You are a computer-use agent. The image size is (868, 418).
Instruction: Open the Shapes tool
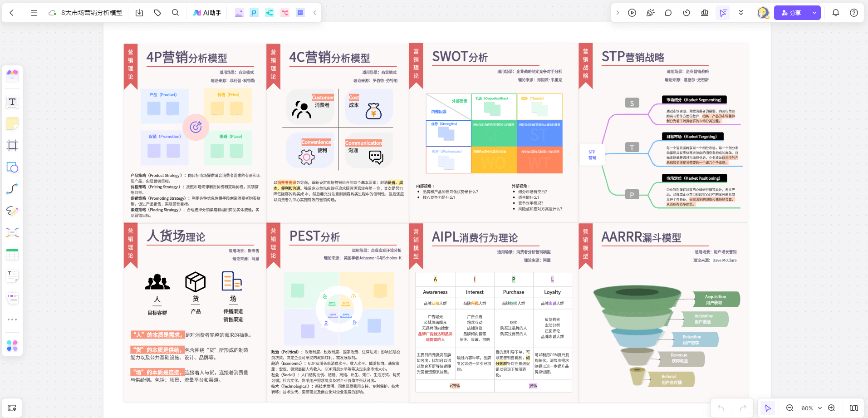pos(12,167)
